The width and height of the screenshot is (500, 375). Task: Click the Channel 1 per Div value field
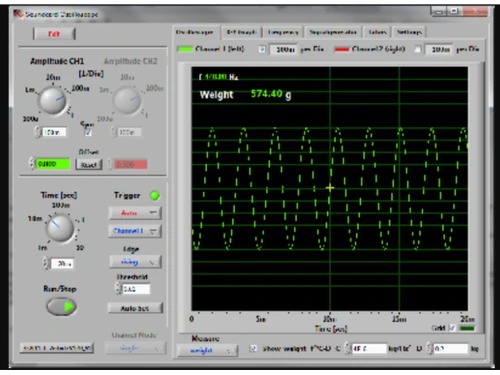(283, 50)
